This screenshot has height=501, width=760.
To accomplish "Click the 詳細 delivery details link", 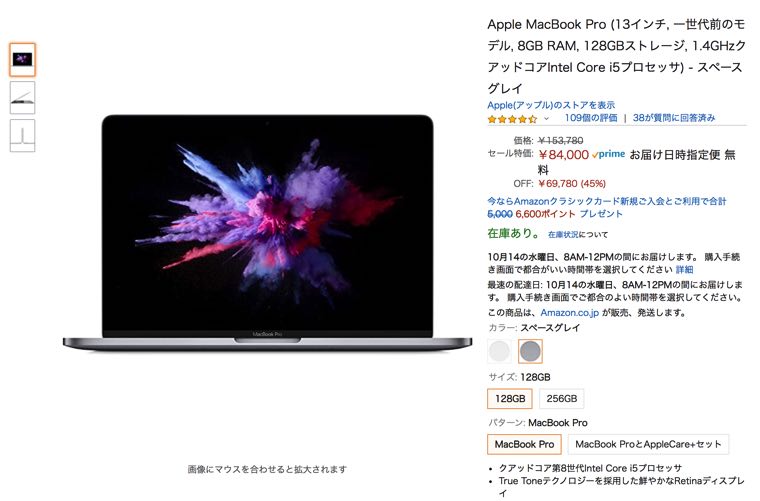I will coord(684,269).
